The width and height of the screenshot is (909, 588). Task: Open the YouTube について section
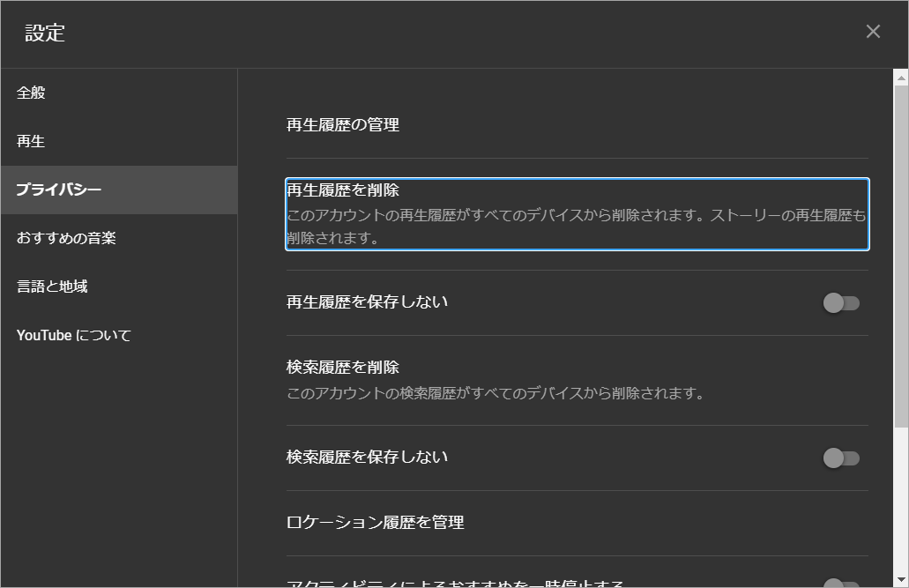click(x=119, y=335)
